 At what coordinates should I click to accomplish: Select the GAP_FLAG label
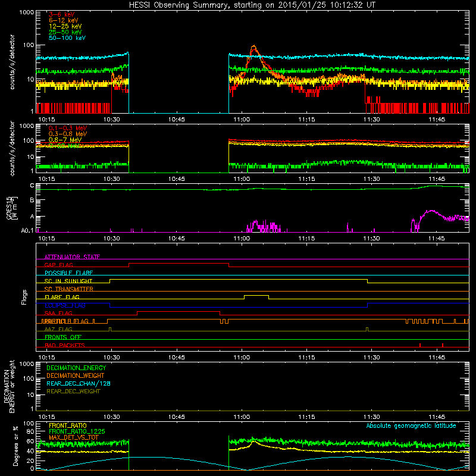tap(58, 265)
